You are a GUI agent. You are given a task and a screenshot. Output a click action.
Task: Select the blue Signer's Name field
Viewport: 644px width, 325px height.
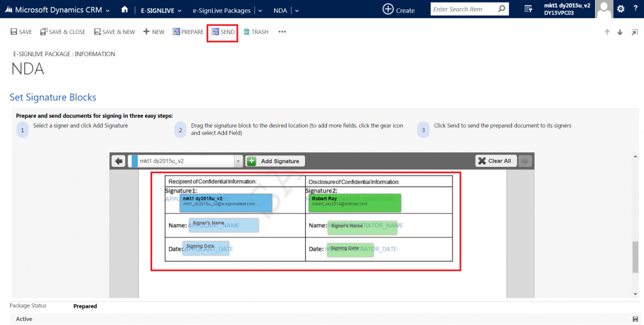point(223,225)
